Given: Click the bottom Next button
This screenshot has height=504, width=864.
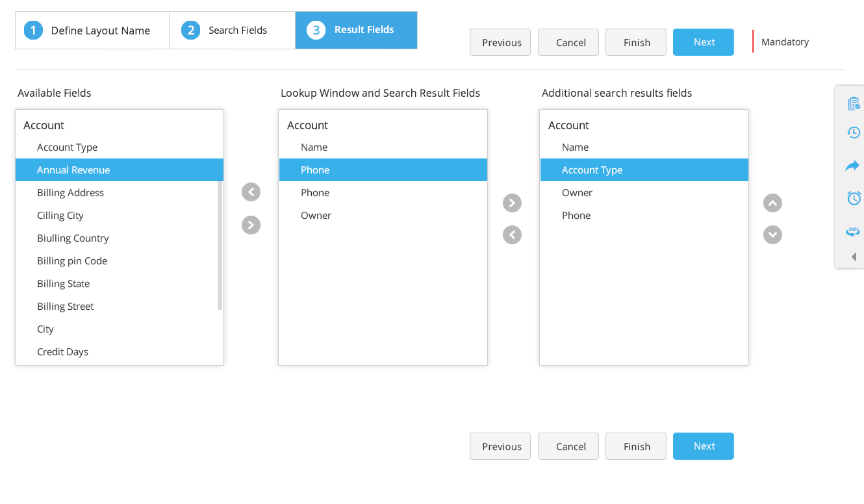Looking at the screenshot, I should coord(704,446).
